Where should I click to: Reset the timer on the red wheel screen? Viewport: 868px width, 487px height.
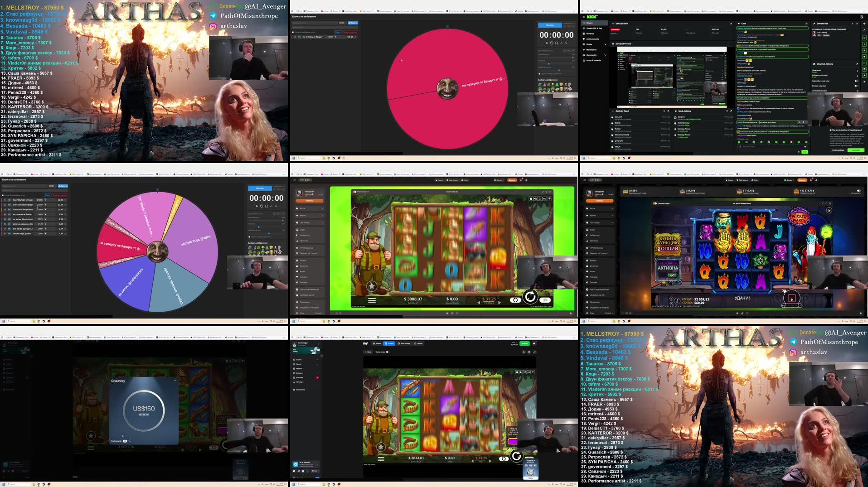pos(552,43)
